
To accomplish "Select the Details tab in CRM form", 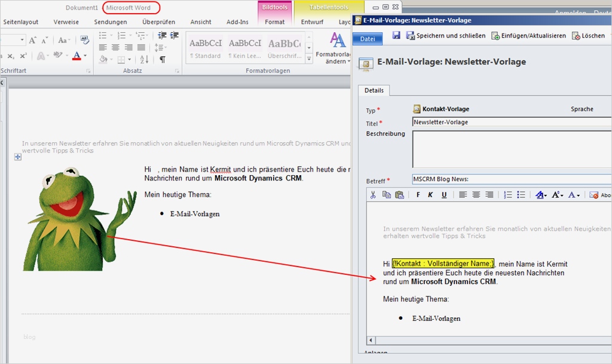I will 374,90.
